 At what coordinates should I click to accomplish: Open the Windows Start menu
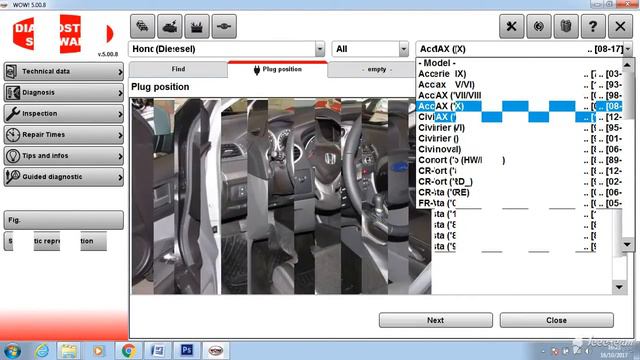click(x=12, y=351)
